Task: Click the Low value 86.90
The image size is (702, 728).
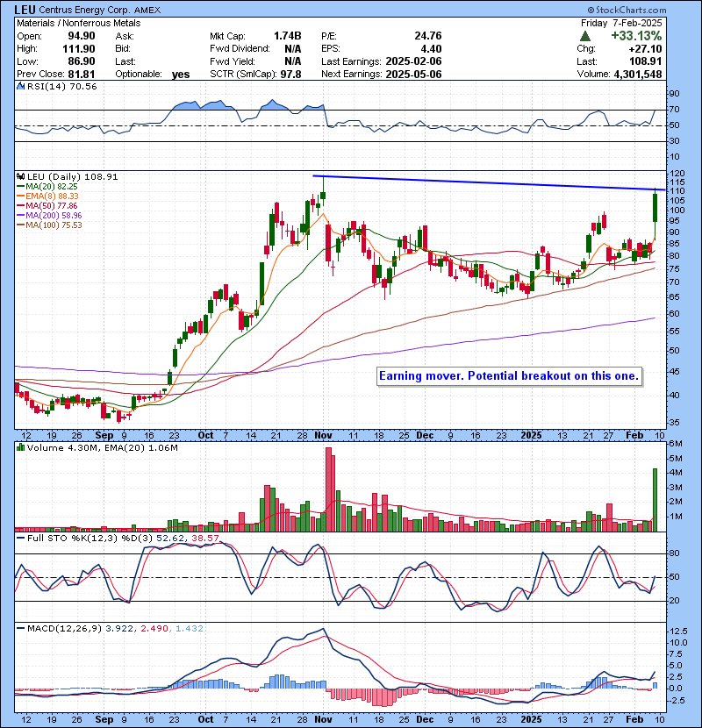Action: click(x=82, y=61)
